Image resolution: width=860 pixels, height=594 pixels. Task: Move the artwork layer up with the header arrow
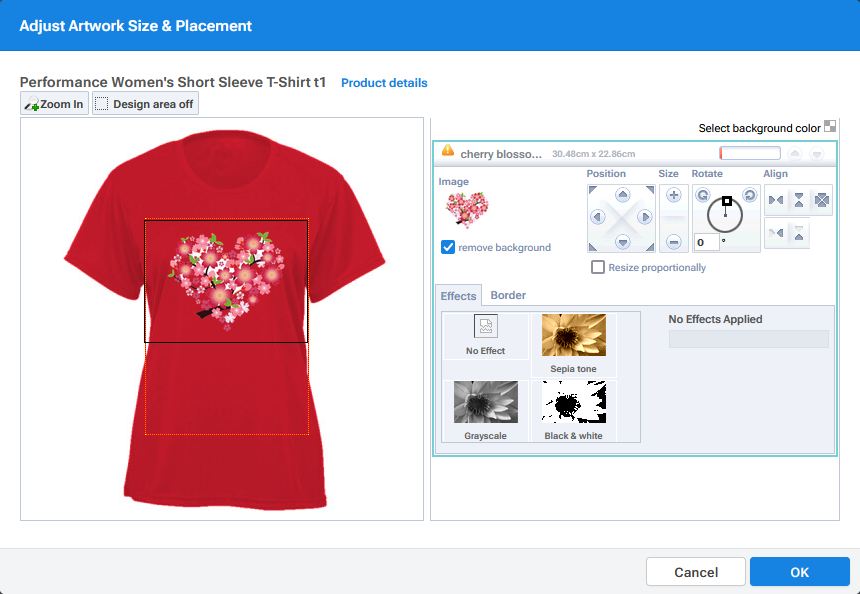pyautogui.click(x=795, y=154)
